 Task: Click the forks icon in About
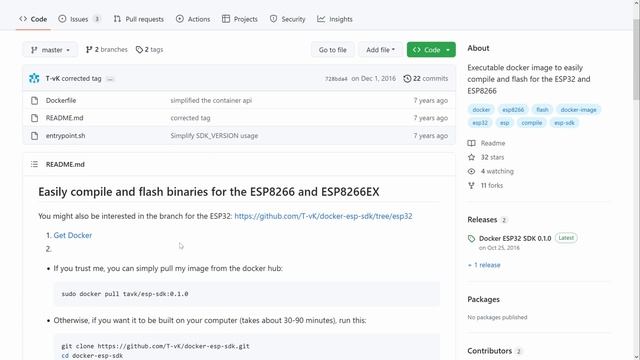pyautogui.click(x=471, y=185)
